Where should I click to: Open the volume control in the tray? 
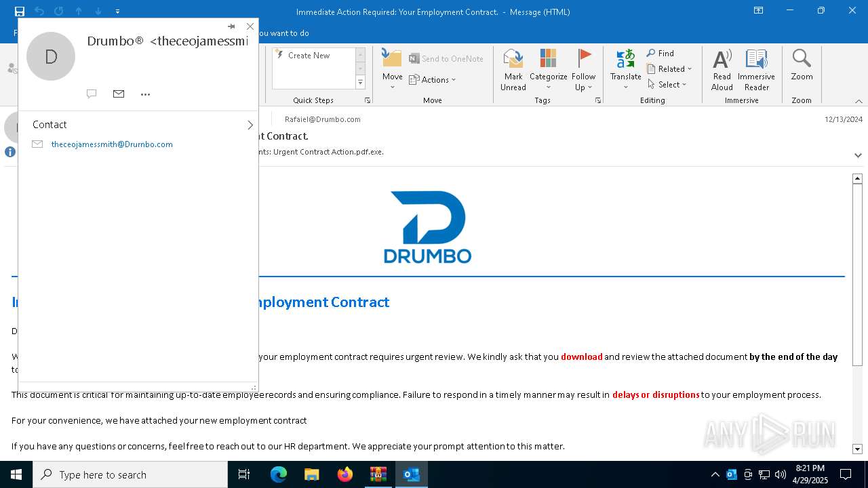781,474
